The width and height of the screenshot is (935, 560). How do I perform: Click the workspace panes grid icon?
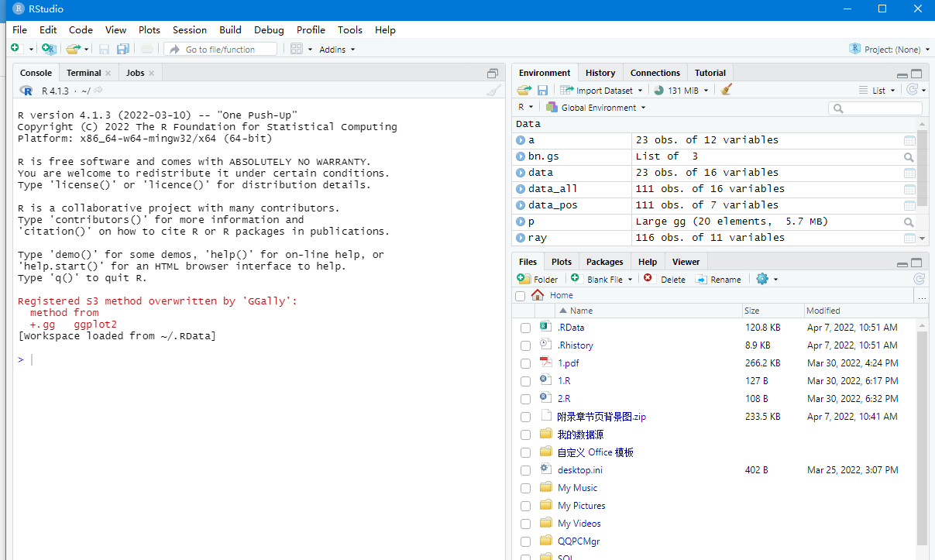297,49
